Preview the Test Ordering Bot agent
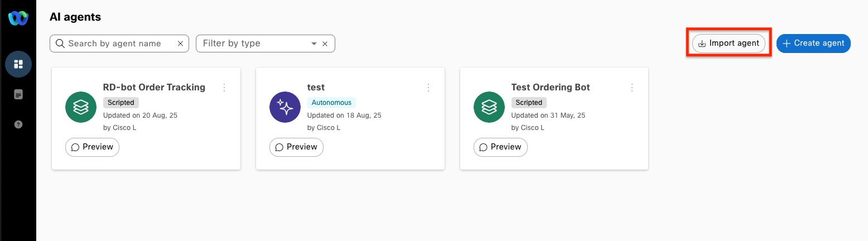868x241 pixels. point(500,147)
